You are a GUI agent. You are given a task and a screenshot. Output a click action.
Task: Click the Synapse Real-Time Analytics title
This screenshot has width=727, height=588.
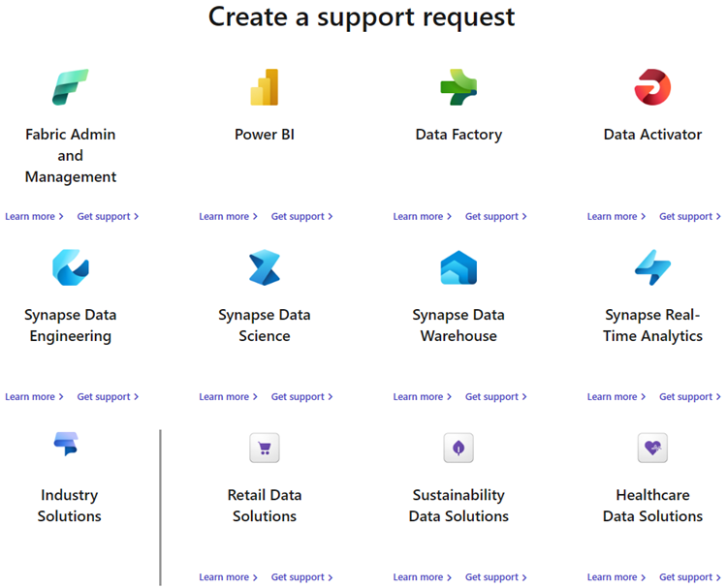tap(652, 325)
